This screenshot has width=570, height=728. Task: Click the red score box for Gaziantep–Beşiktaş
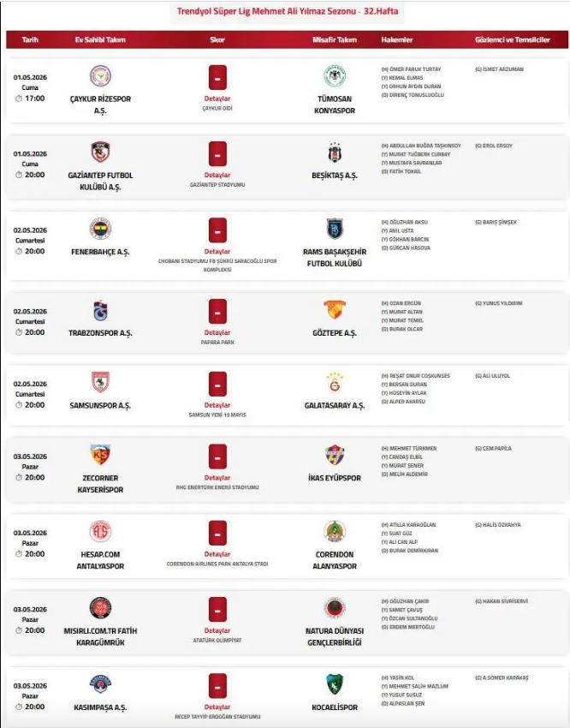(217, 153)
